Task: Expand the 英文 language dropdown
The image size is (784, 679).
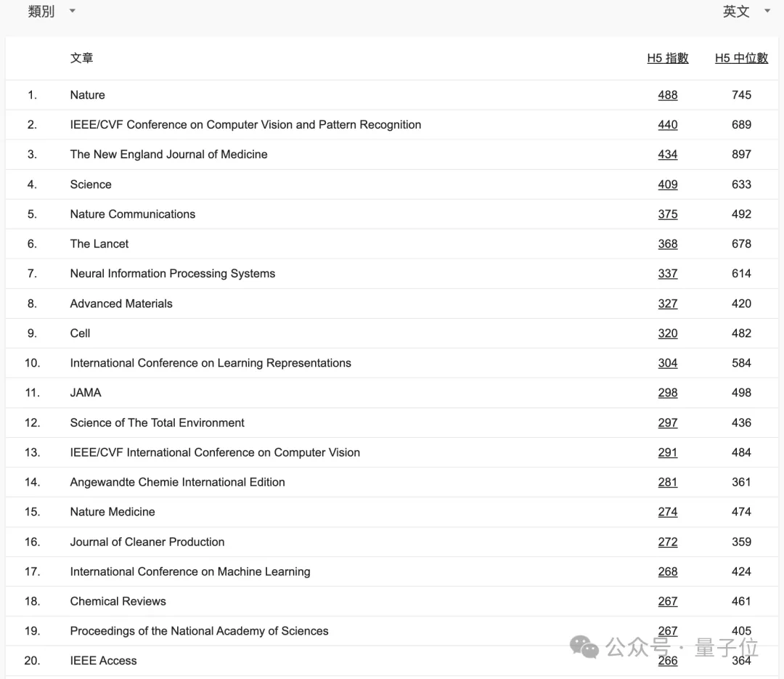Action: (x=746, y=11)
